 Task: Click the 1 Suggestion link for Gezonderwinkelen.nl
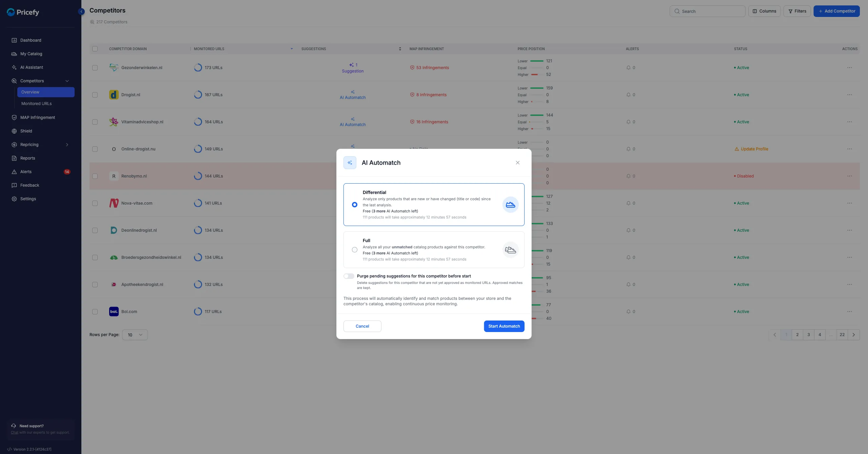[x=353, y=68]
